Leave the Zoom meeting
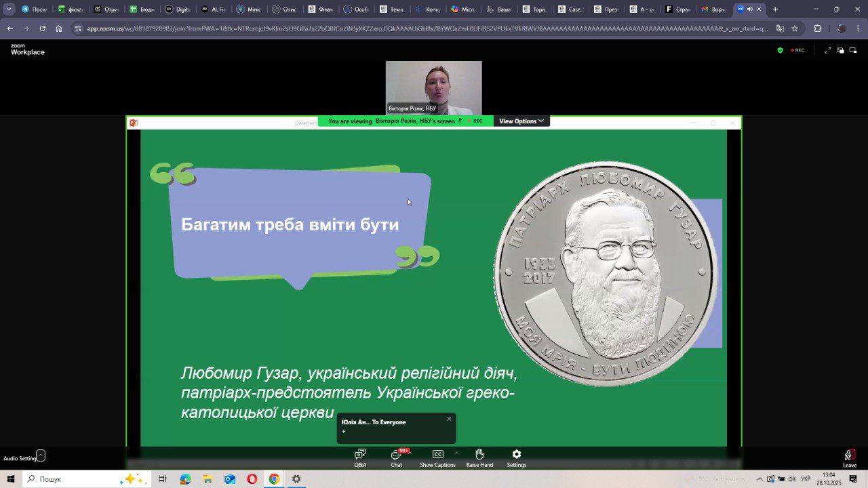 849,458
